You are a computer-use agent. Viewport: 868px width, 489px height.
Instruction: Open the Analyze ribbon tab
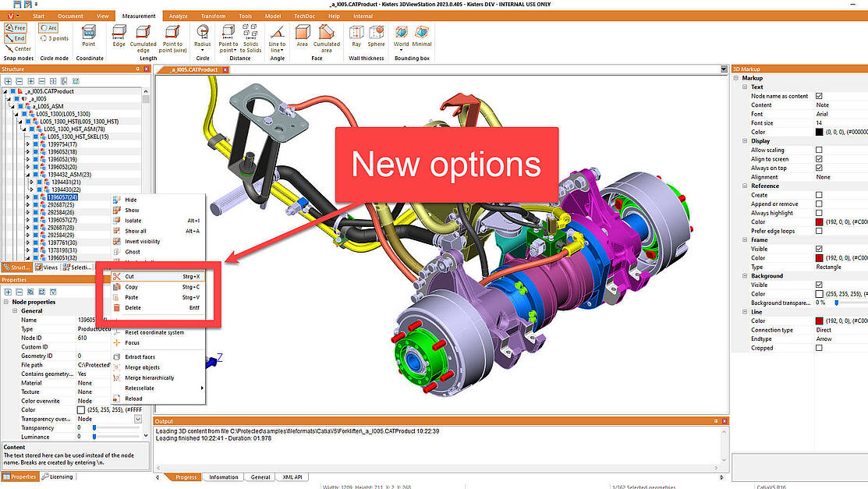point(178,16)
